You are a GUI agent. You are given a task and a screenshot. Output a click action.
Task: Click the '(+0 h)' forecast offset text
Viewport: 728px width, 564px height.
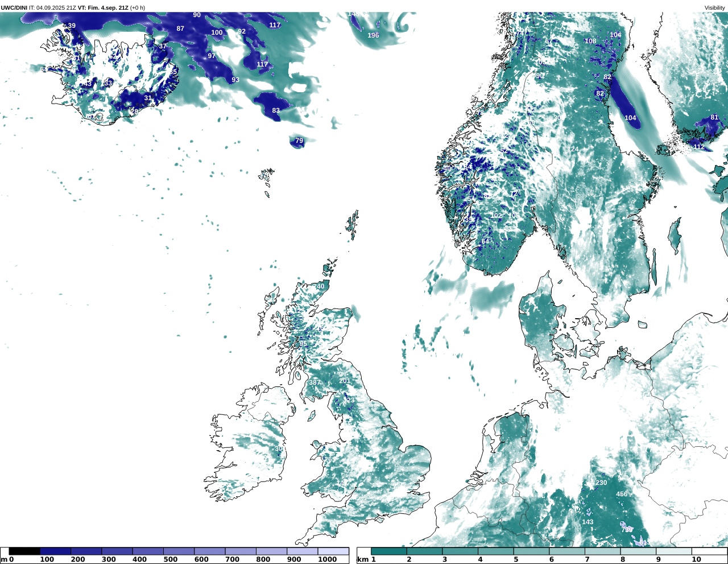(138, 7)
